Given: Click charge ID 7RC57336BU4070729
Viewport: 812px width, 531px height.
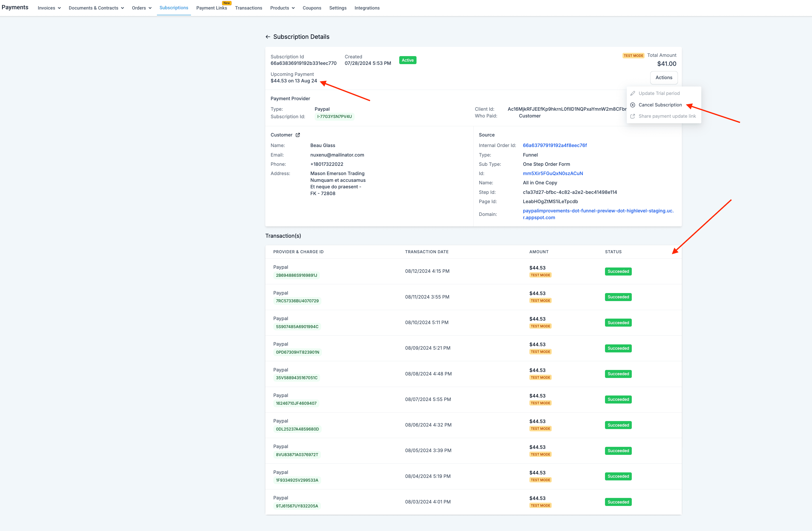Looking at the screenshot, I should tap(297, 301).
